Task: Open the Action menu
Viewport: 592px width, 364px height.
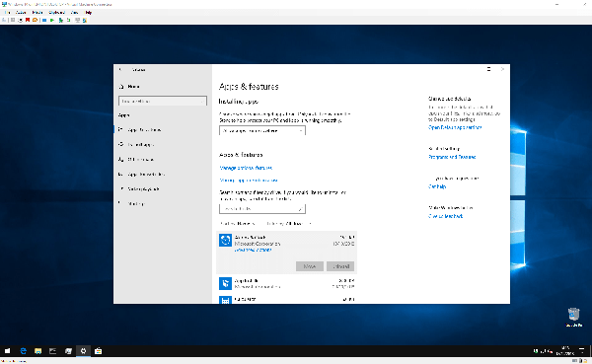Action: tap(21, 13)
